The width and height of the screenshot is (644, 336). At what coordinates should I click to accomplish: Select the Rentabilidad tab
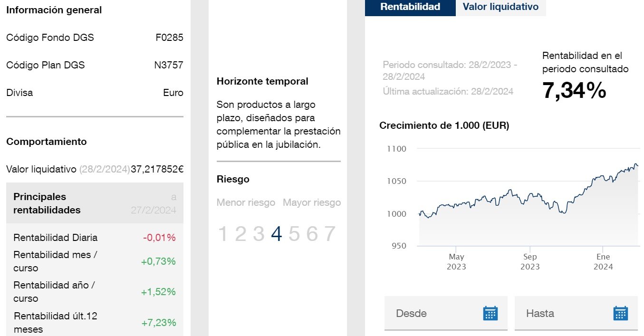(x=410, y=7)
